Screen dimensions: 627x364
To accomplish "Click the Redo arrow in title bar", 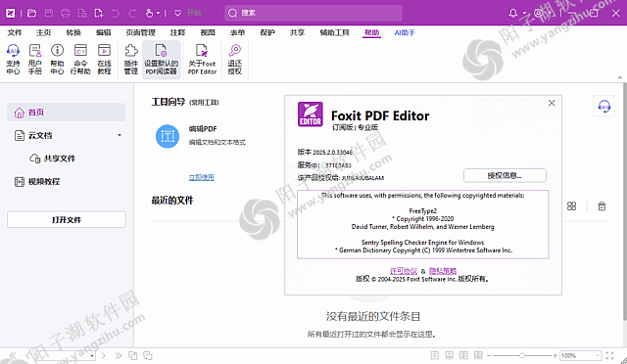I will point(132,13).
